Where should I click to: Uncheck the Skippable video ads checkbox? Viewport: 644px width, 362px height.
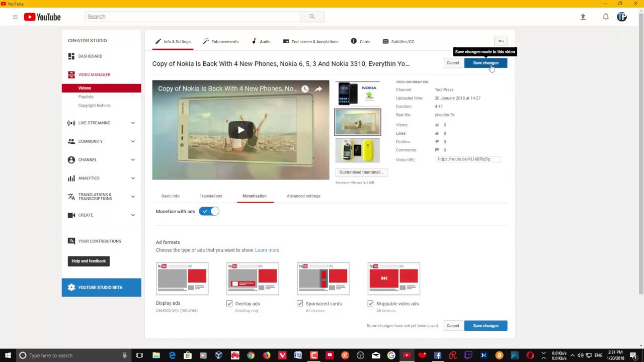370,304
